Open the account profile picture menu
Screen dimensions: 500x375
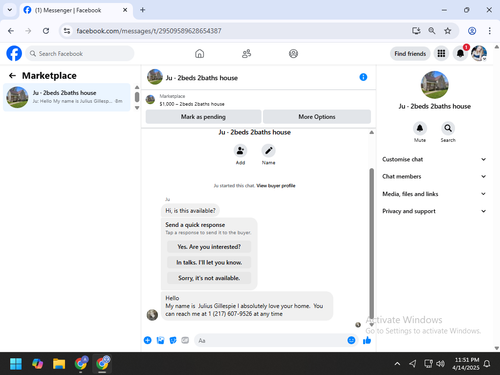pos(479,53)
